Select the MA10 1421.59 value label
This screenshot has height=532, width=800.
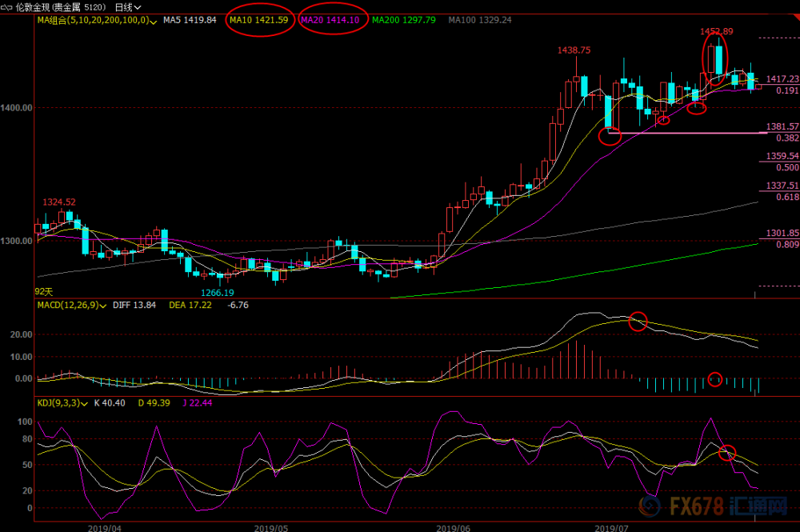[258, 20]
